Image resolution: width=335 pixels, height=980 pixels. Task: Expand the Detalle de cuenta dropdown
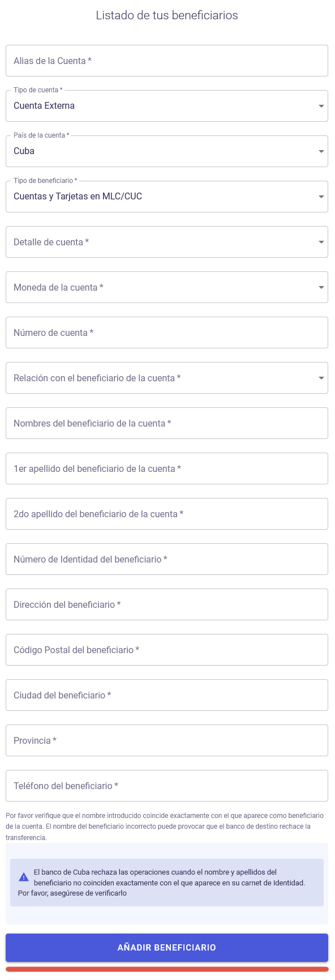[167, 242]
